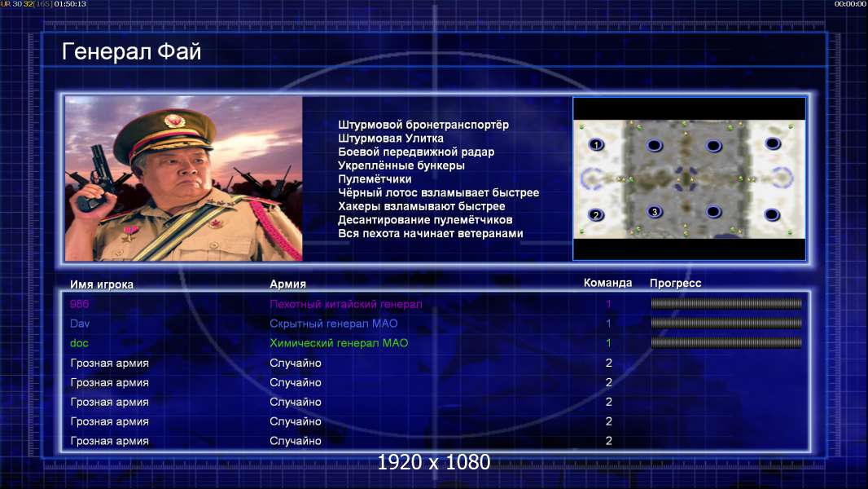Select player name '986'
The image size is (868, 489).
[x=79, y=303]
